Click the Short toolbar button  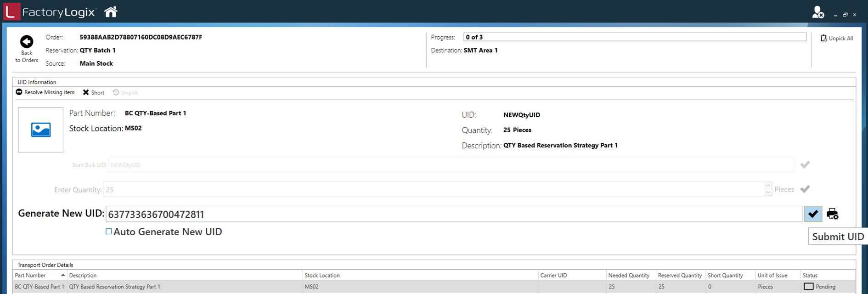click(x=94, y=92)
